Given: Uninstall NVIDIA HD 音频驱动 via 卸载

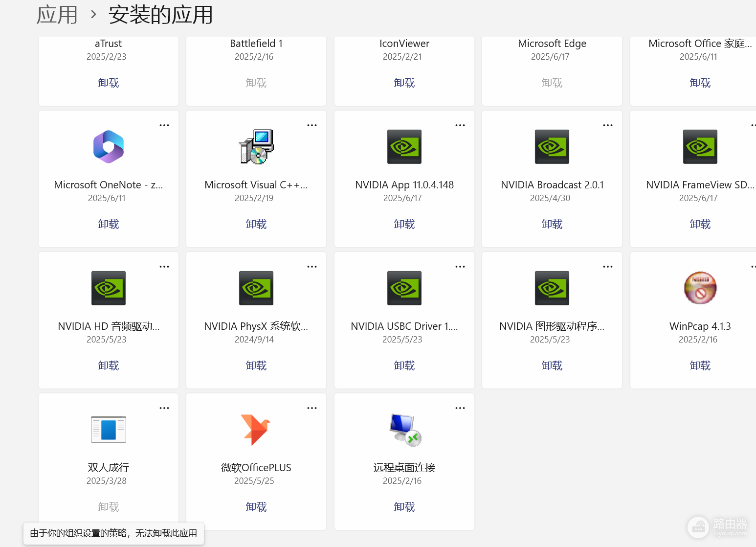Looking at the screenshot, I should coord(109,365).
